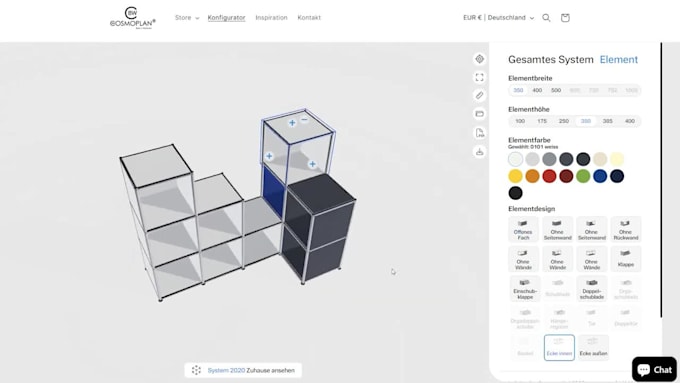Screen dimensions: 680x383
Task: Select the Offenes Fach design
Action: click(x=523, y=229)
